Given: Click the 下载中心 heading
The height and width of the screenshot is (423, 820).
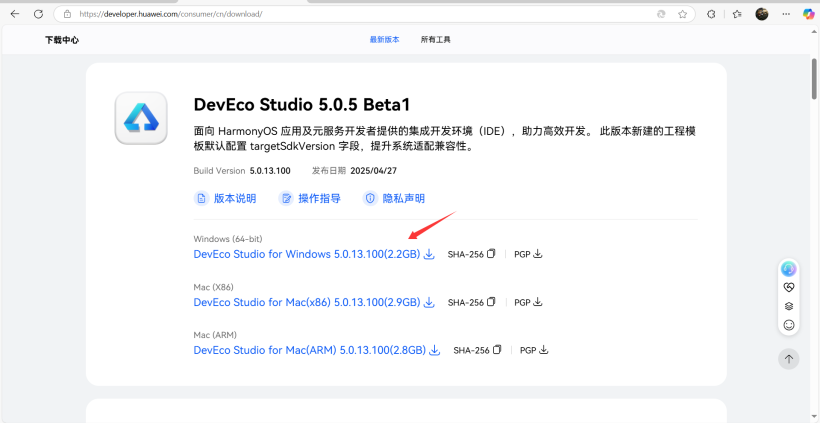Looking at the screenshot, I should tap(62, 40).
